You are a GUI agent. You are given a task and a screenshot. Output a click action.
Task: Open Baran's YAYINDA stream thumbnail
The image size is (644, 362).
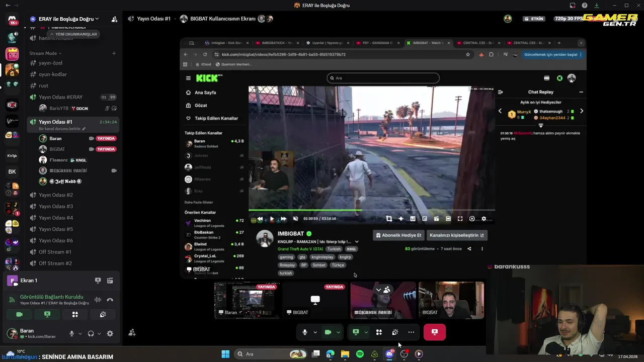coord(247,300)
